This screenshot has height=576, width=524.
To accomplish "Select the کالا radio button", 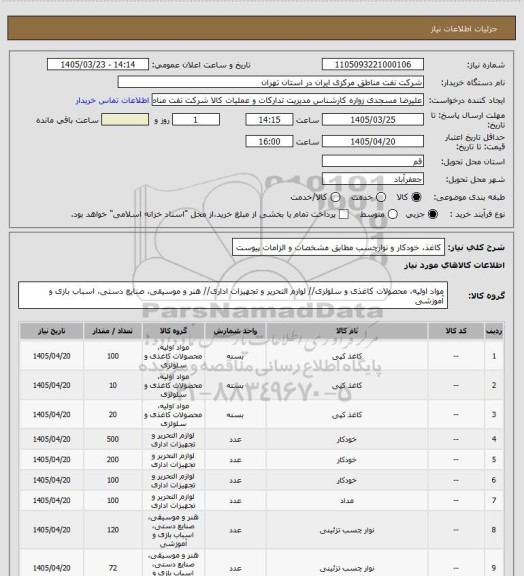I will tap(416, 197).
